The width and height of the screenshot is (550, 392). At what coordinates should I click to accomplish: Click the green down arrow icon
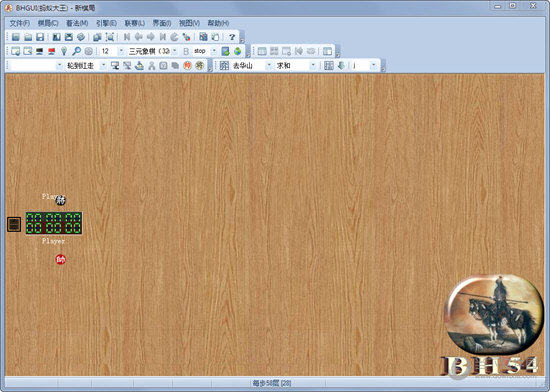[x=341, y=66]
